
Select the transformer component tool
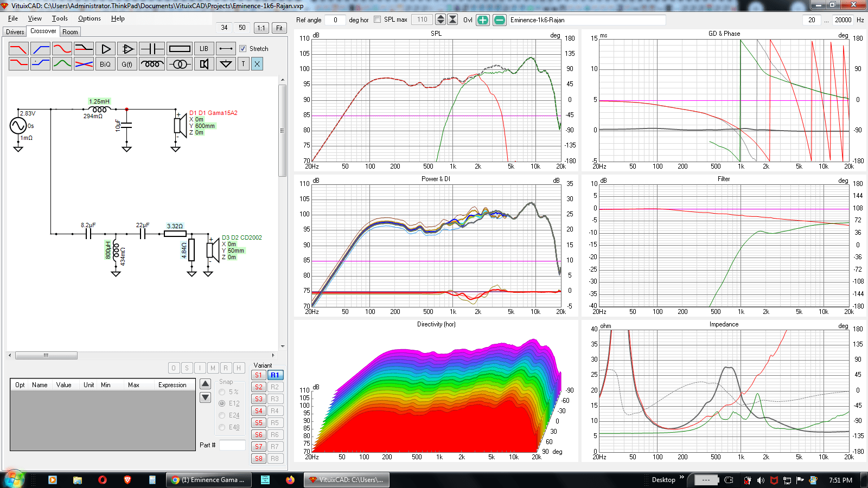(x=180, y=64)
